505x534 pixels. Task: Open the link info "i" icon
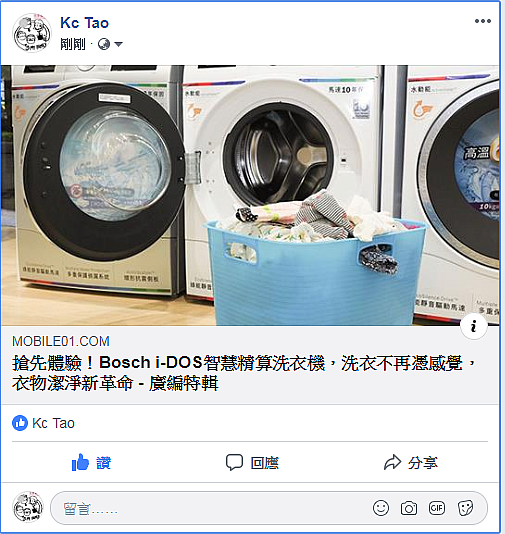(473, 326)
